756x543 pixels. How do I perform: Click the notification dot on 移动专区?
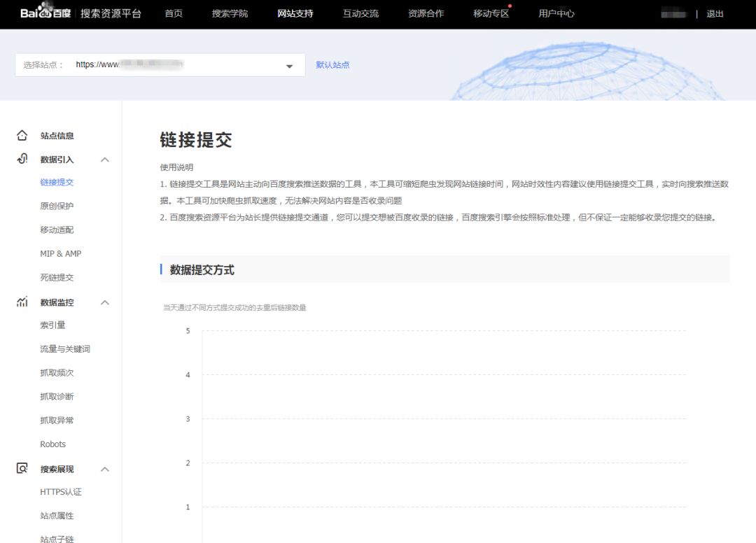click(510, 5)
